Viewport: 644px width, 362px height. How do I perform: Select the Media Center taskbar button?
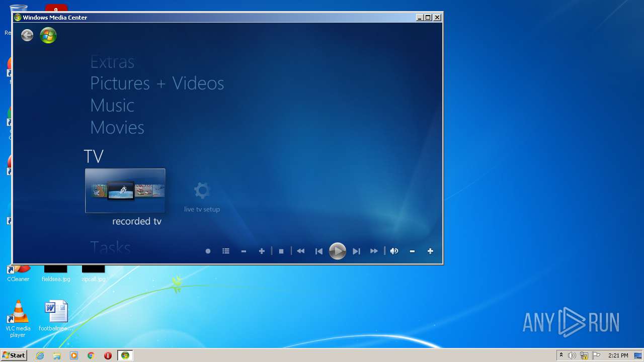(x=125, y=355)
